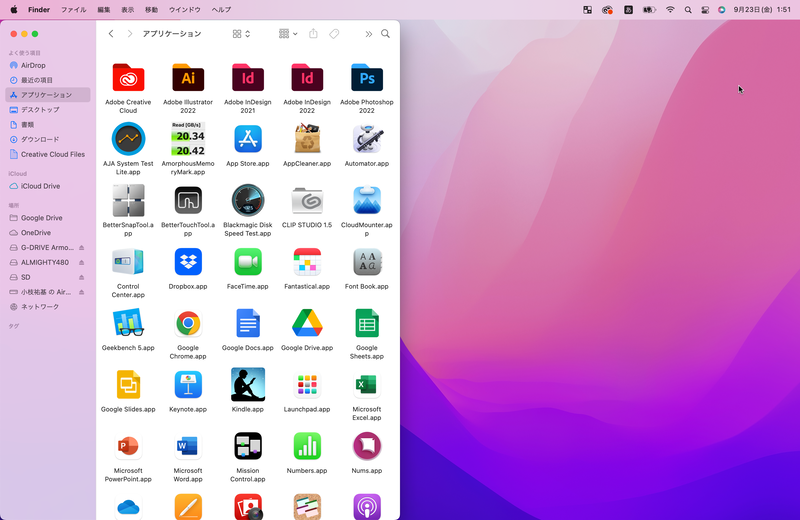Expand more toolbar items chevron
Screen dimensions: 800x520
point(368,34)
